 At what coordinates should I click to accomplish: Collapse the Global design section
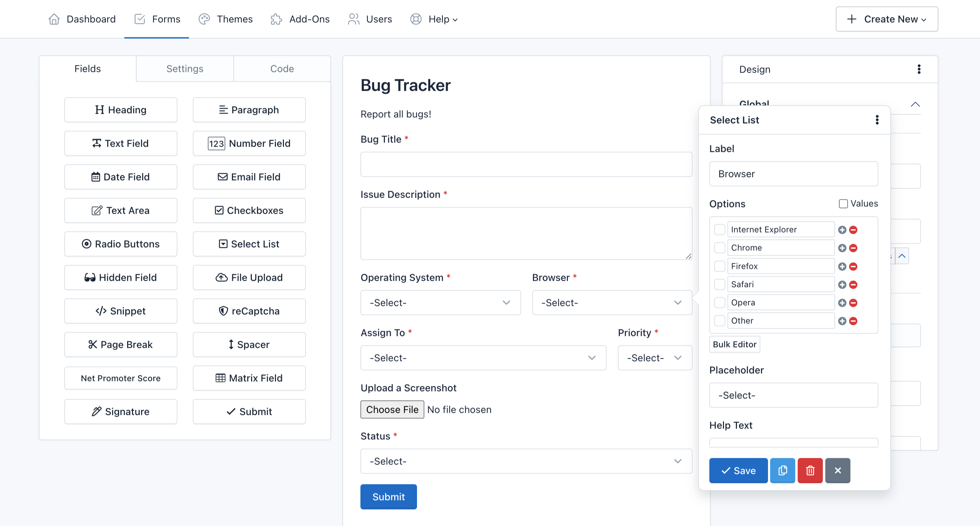coord(915,104)
